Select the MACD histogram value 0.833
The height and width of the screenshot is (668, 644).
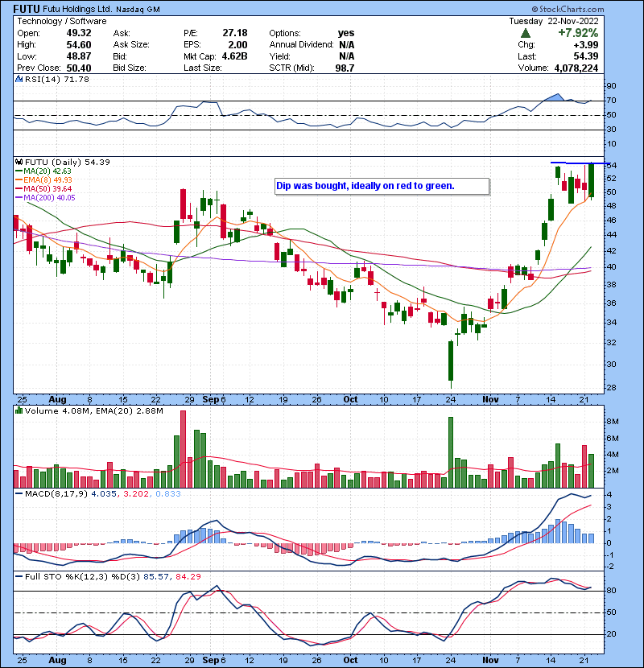coord(168,494)
